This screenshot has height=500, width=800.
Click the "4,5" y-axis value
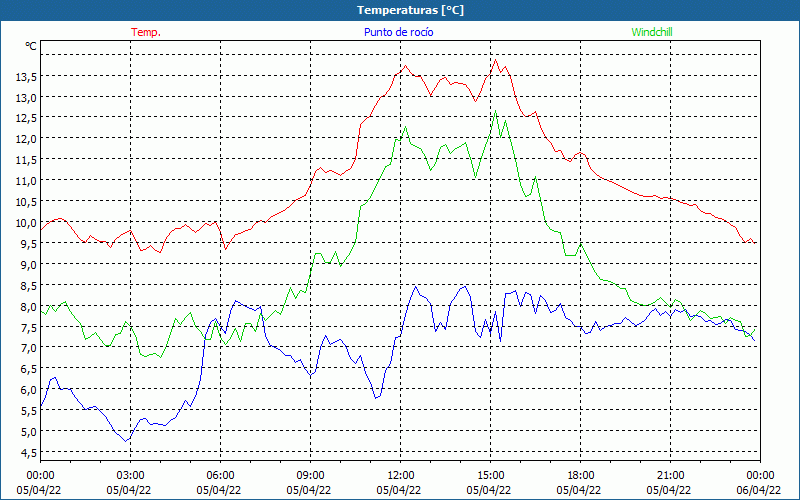click(29, 453)
